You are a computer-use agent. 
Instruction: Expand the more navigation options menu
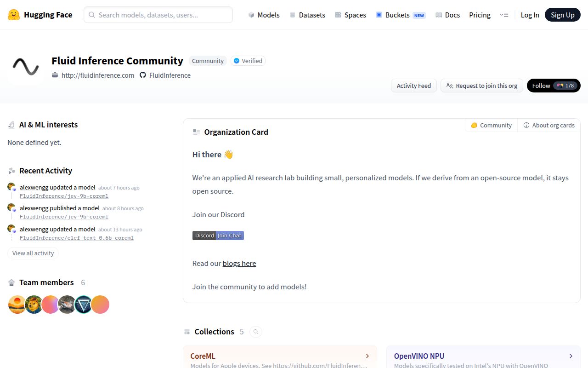click(x=504, y=15)
